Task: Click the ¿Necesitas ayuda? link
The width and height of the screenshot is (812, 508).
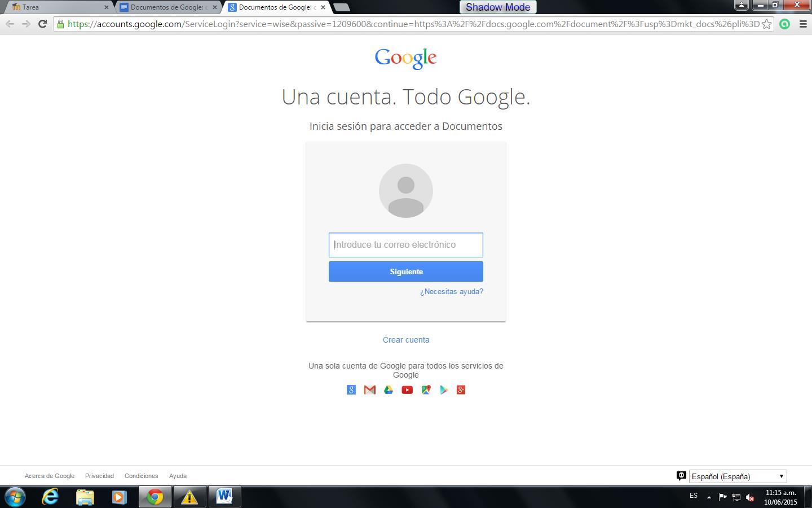Action: point(452,292)
